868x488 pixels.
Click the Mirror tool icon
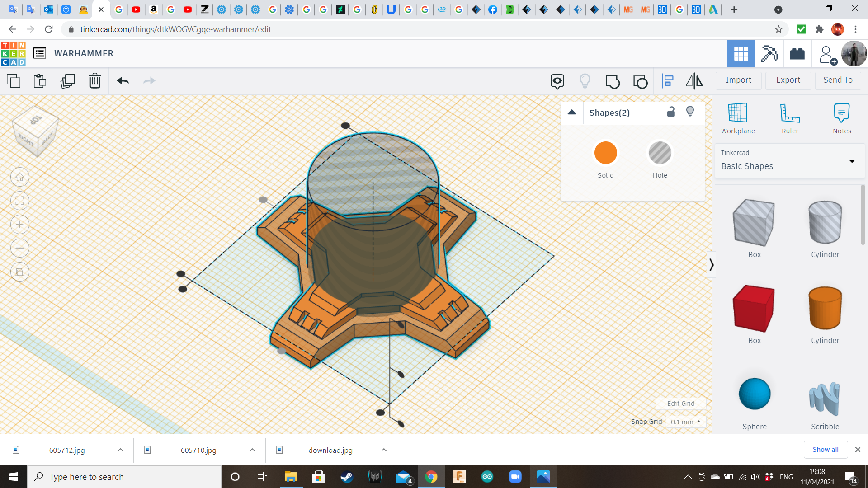pos(694,81)
